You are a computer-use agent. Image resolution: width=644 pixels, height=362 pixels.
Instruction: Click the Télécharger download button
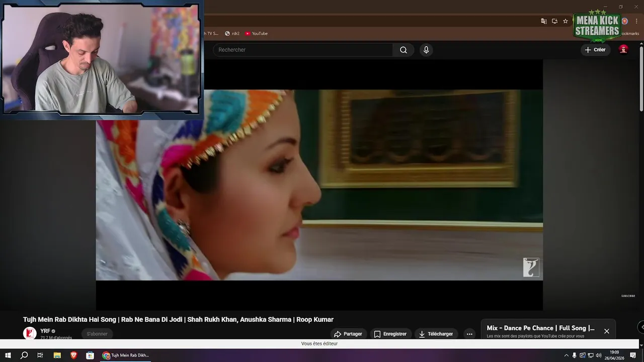coord(436,334)
